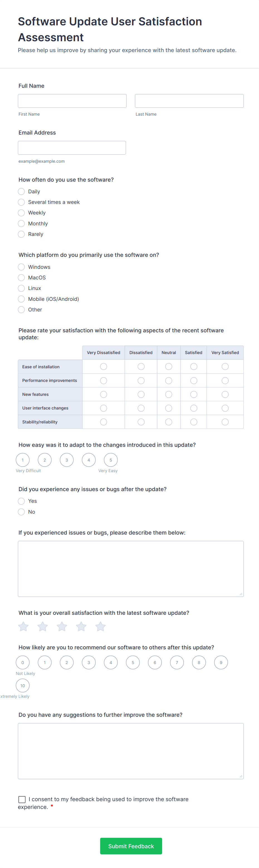The height and width of the screenshot is (868, 259).
Task: Click the second star in rating
Action: 43,626
